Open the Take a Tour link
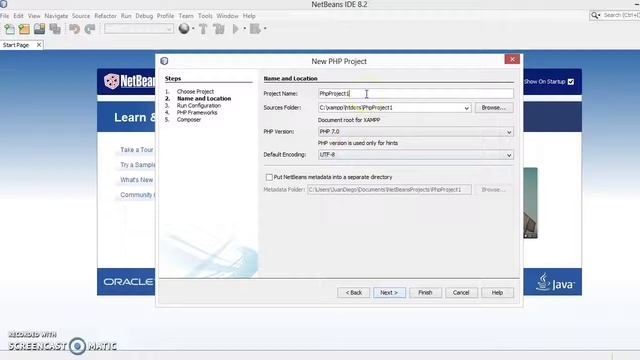This screenshot has width=640, height=360. coord(137,150)
